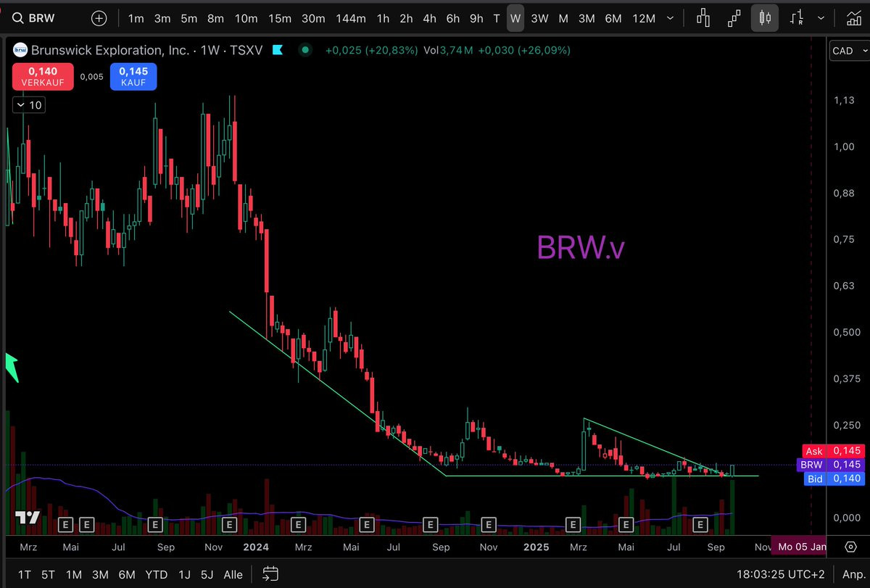Click the blue Bid 0,140 price label
The height and width of the screenshot is (588, 870).
(834, 478)
